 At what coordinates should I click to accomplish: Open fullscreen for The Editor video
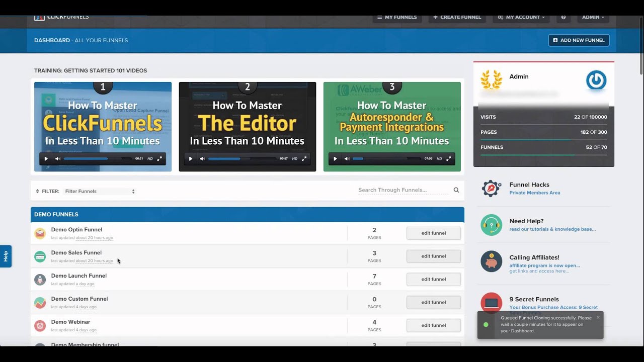[x=304, y=159]
